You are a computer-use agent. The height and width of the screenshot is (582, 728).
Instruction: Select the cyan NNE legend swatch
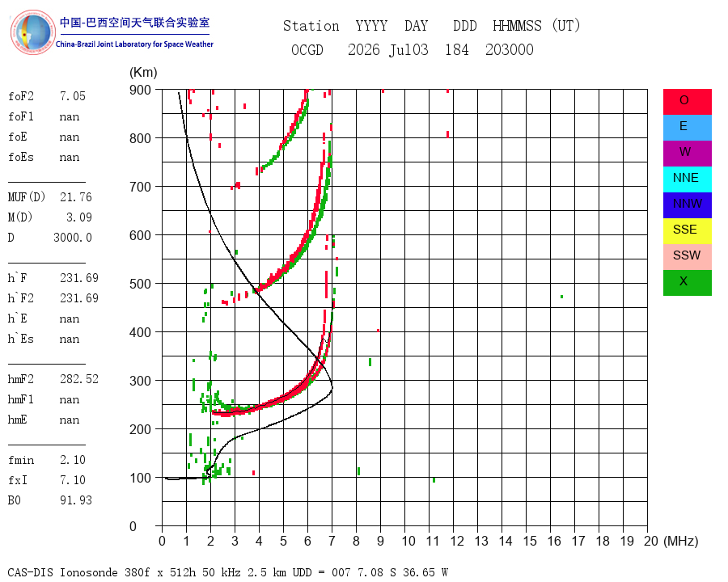[687, 179]
